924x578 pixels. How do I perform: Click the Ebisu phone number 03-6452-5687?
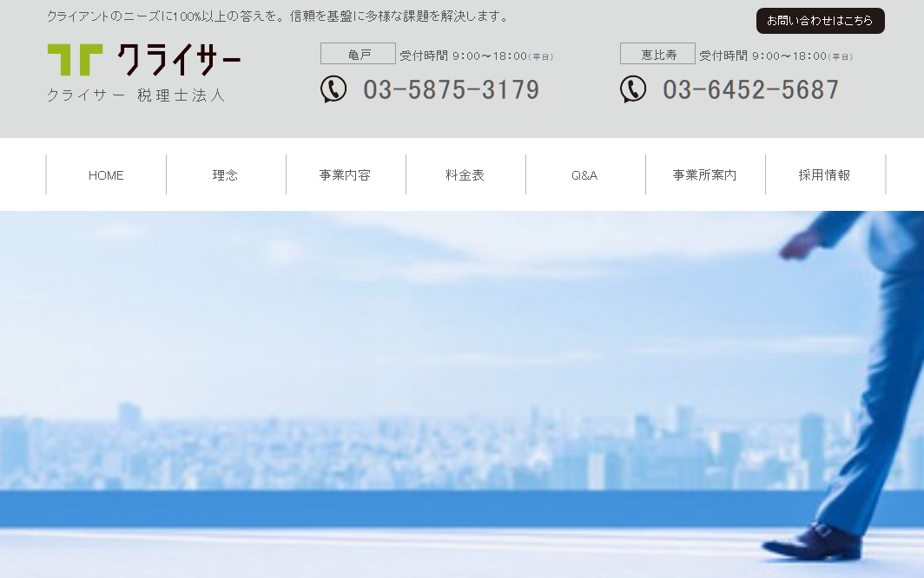click(x=750, y=90)
